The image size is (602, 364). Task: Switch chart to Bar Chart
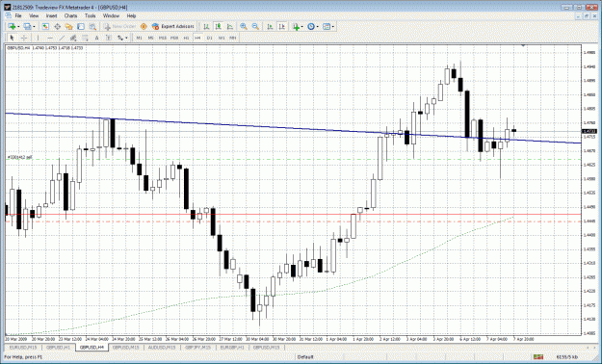pyautogui.click(x=206, y=27)
